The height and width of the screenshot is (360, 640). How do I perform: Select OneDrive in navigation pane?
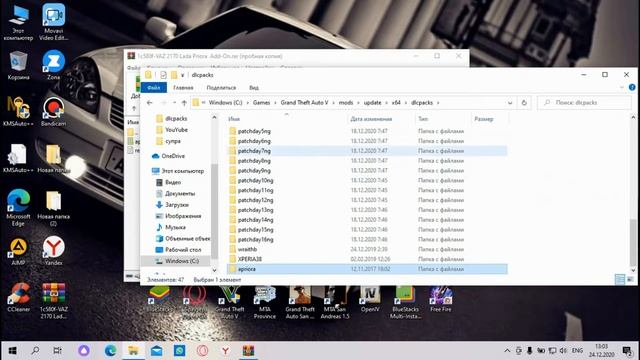[x=173, y=156]
